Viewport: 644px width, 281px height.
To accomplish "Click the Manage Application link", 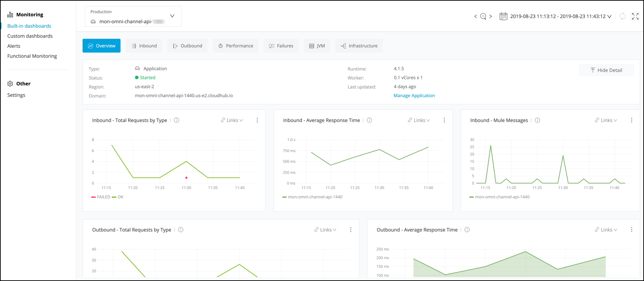I will tap(414, 95).
